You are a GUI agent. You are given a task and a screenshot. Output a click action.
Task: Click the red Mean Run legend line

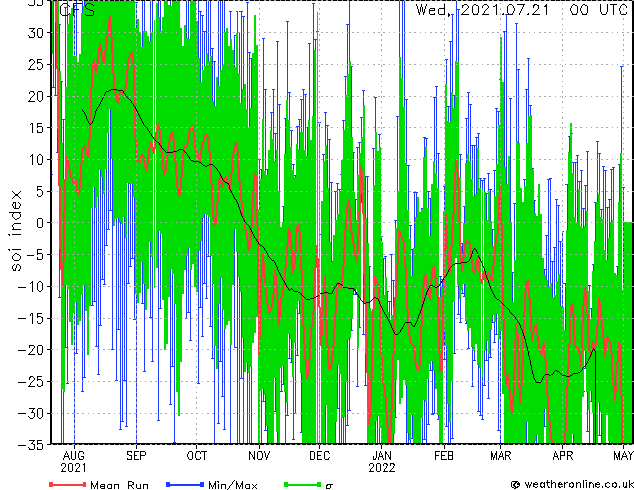coord(68,484)
